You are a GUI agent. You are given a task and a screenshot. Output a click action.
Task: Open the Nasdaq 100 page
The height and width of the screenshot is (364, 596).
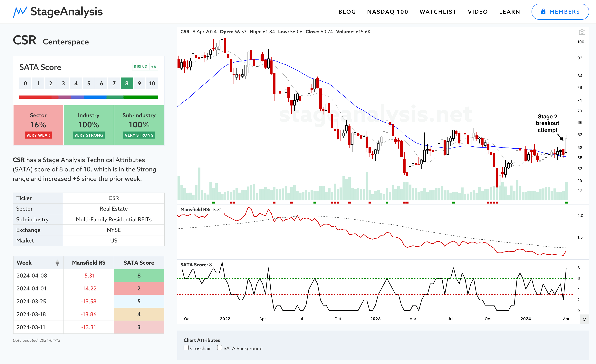tap(388, 12)
